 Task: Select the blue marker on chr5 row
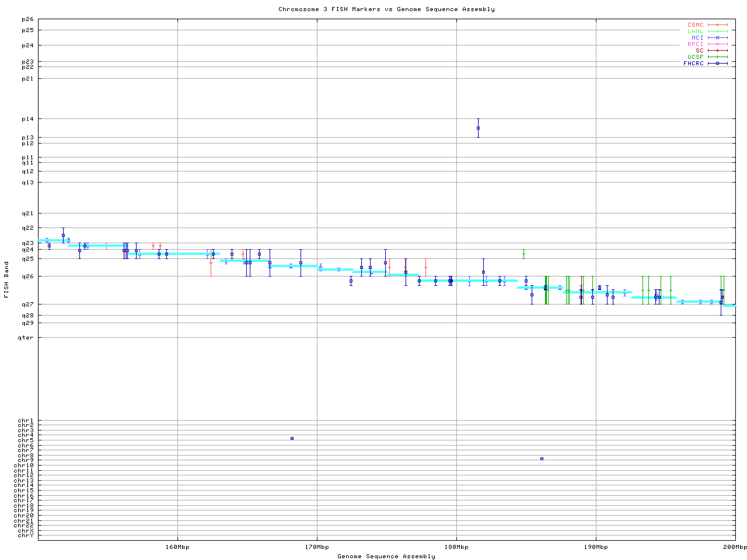point(292,438)
